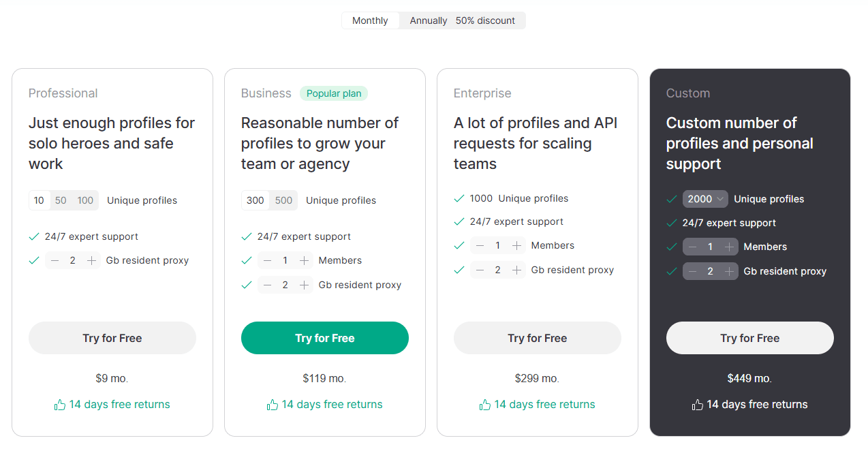
Task: Click minus icon on Professional Gb resident proxy
Action: [x=55, y=260]
